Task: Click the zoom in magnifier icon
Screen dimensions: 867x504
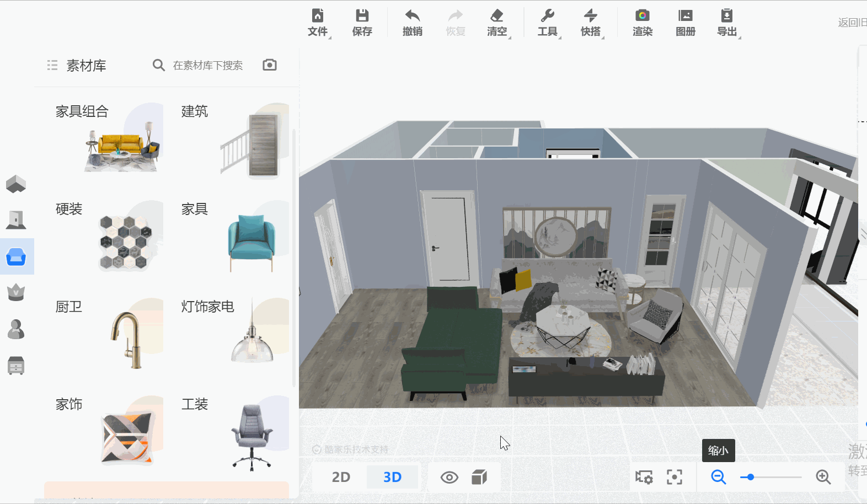Action: pyautogui.click(x=823, y=477)
